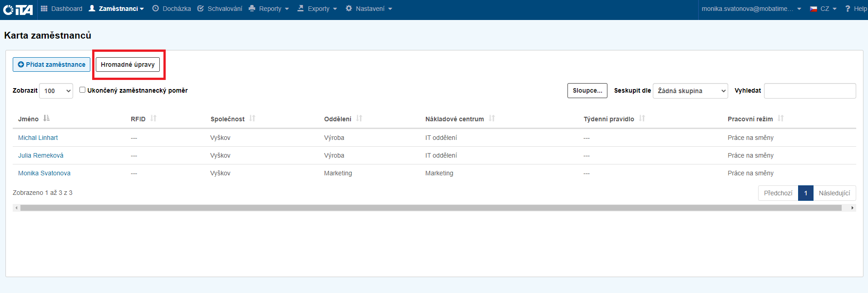
Task: Enable Ukončený zaměstnanecký poměr checkbox
Action: pos(82,90)
